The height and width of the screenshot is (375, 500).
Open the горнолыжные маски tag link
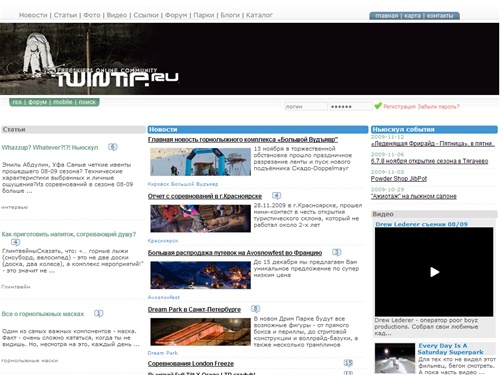[x=30, y=361]
